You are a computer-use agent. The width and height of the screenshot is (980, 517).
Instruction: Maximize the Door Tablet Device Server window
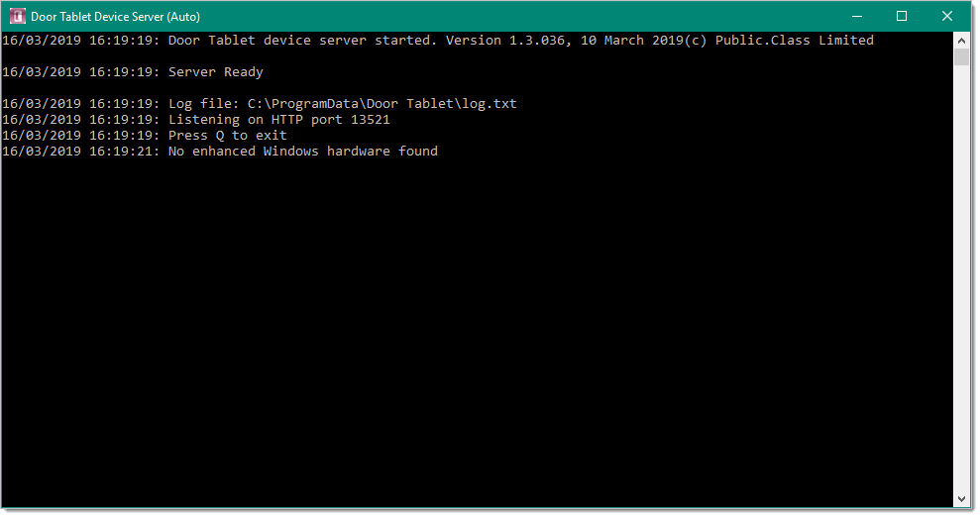tap(902, 16)
